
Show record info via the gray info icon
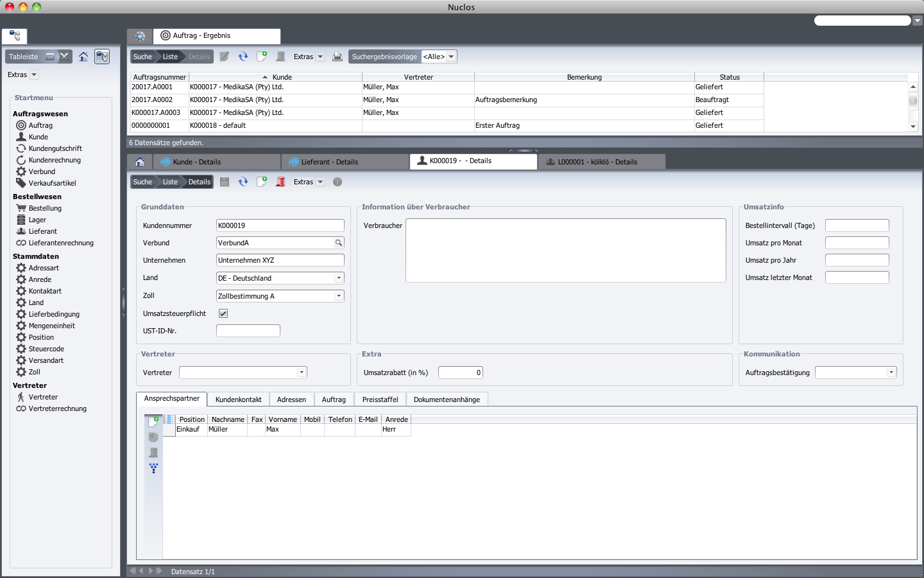[x=338, y=182]
